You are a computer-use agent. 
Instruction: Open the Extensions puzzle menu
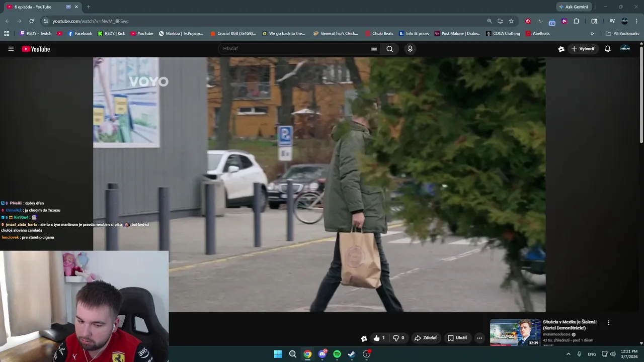coord(576,21)
